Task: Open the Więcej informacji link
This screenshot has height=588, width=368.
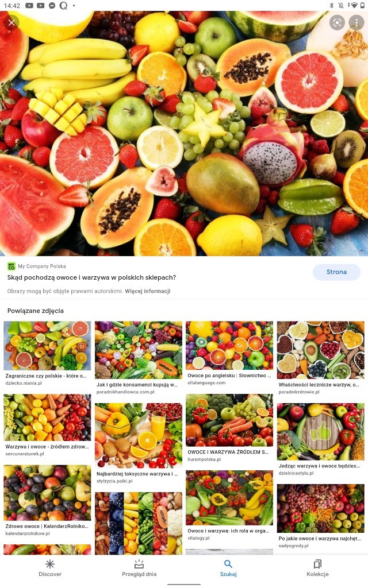Action: 148,291
